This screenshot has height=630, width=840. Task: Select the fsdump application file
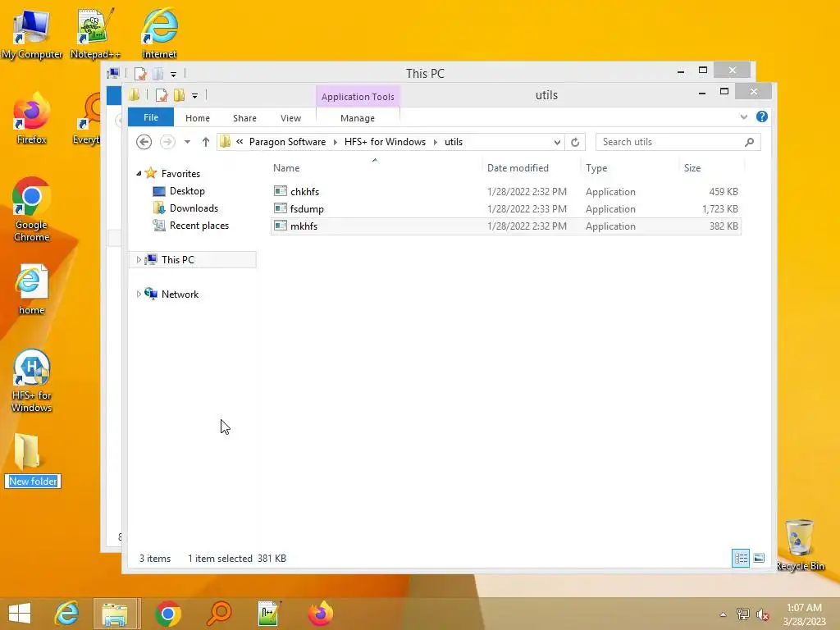tap(505, 208)
